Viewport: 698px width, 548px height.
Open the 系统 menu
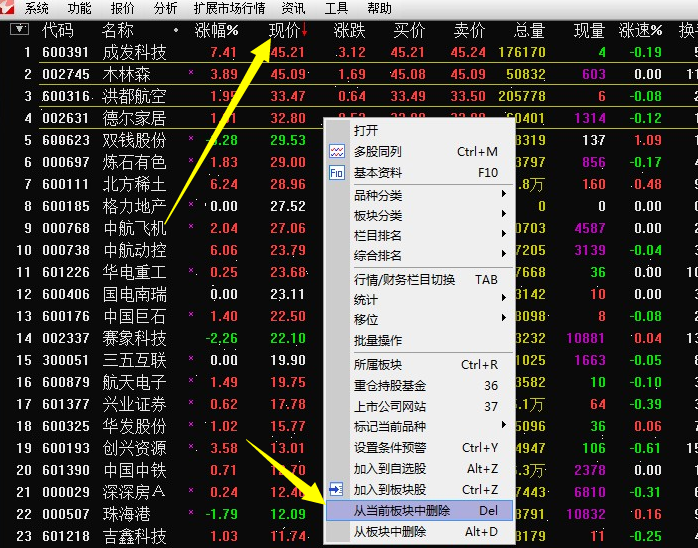(x=37, y=8)
